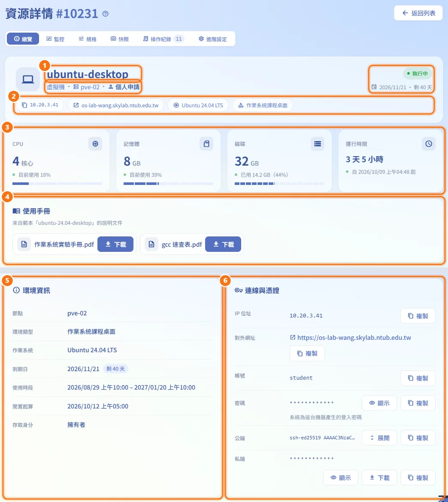Click the laptop icon beside ubuntu-desktop
448x502 pixels.
pos(28,79)
